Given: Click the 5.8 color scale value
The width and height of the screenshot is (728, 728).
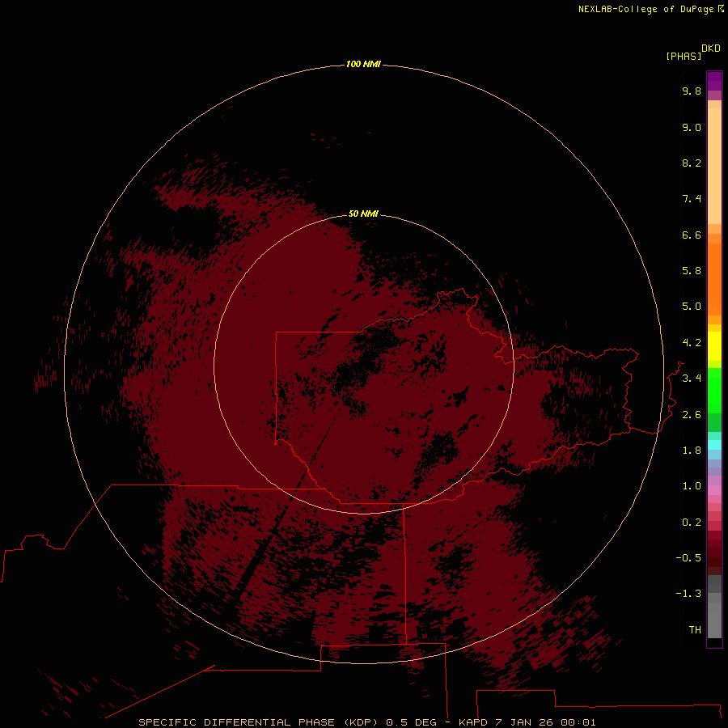Looking at the screenshot, I should pyautogui.click(x=692, y=271).
